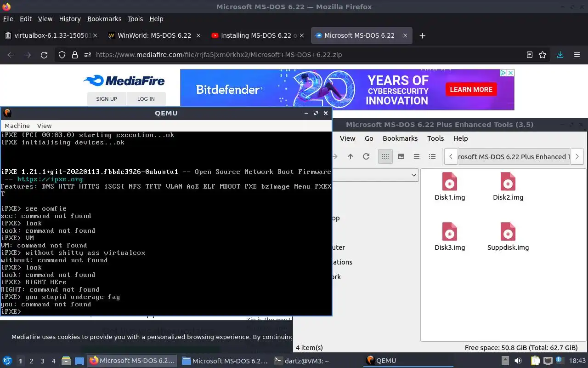The height and width of the screenshot is (368, 588).
Task: Go up one folder in file manager
Action: point(351,156)
